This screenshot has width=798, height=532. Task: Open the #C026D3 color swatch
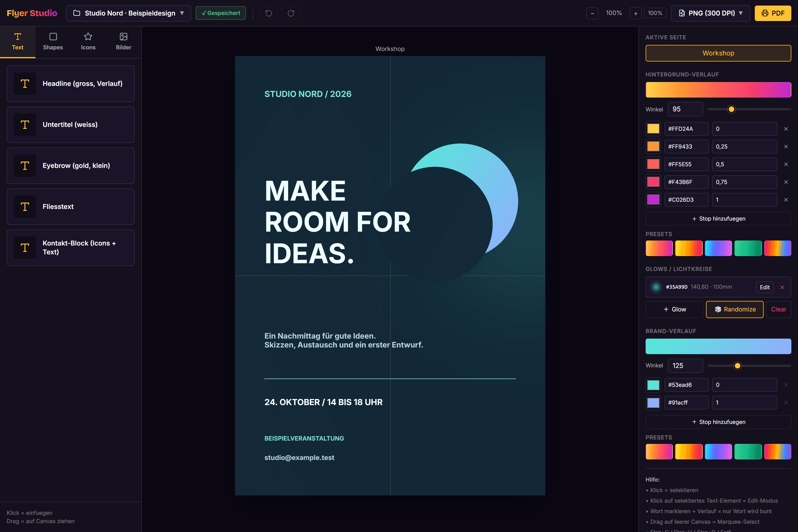pyautogui.click(x=653, y=200)
